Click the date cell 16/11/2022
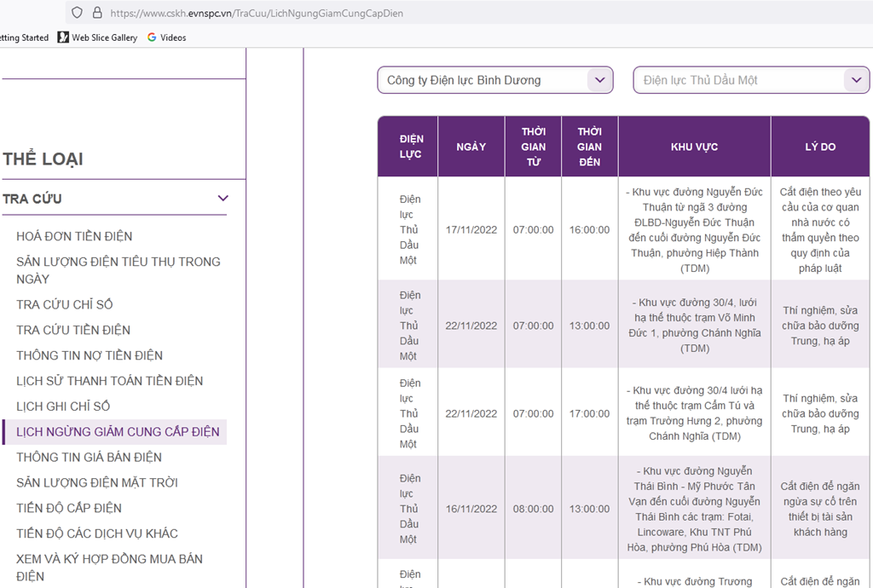The height and width of the screenshot is (588, 873). click(471, 509)
